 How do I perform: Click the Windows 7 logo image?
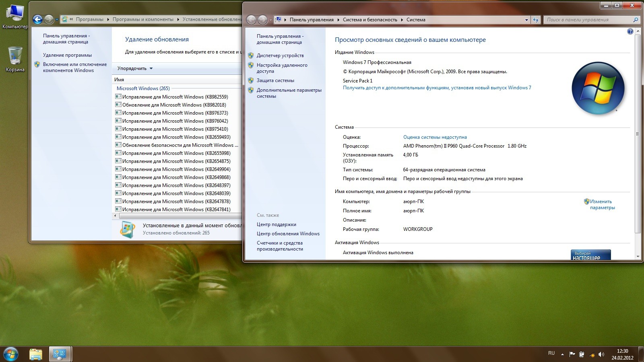pos(598,88)
